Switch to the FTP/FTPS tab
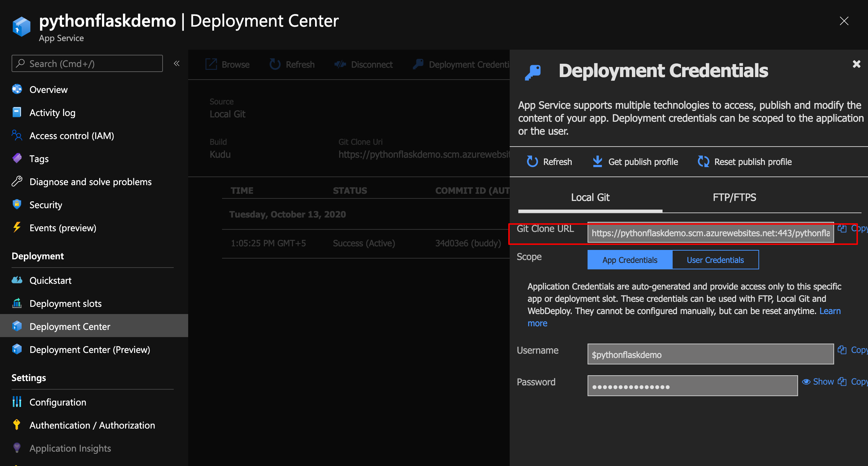Image resolution: width=868 pixels, height=466 pixels. 734,198
